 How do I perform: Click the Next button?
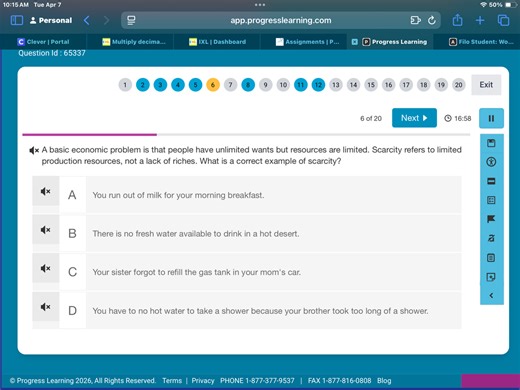pos(414,118)
